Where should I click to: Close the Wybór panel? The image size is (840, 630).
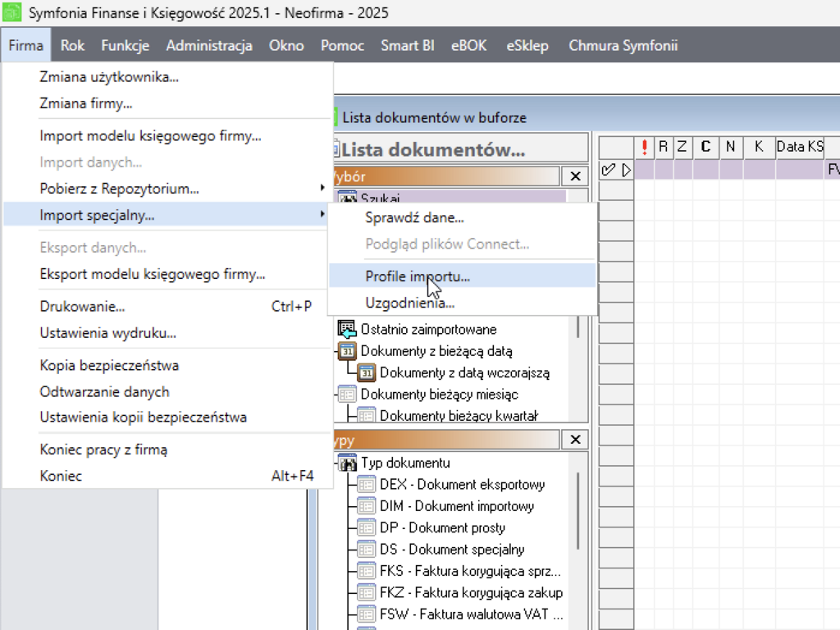[x=575, y=176]
